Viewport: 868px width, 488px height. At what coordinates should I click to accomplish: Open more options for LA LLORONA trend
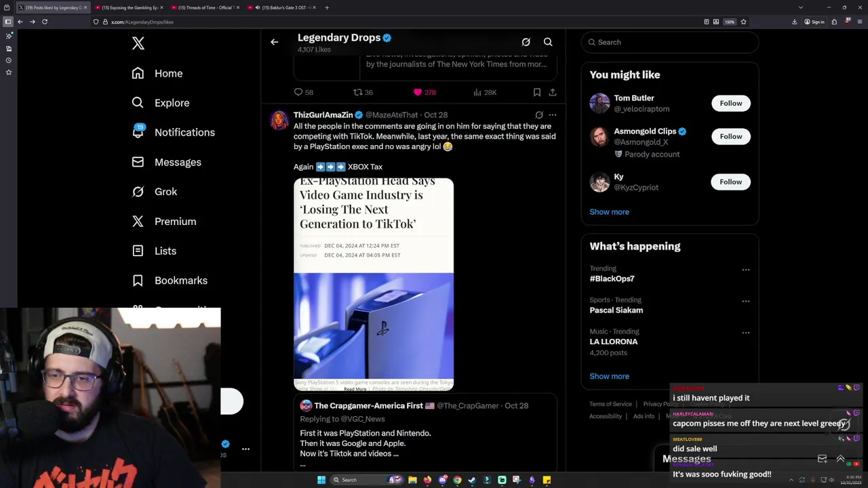(x=746, y=333)
